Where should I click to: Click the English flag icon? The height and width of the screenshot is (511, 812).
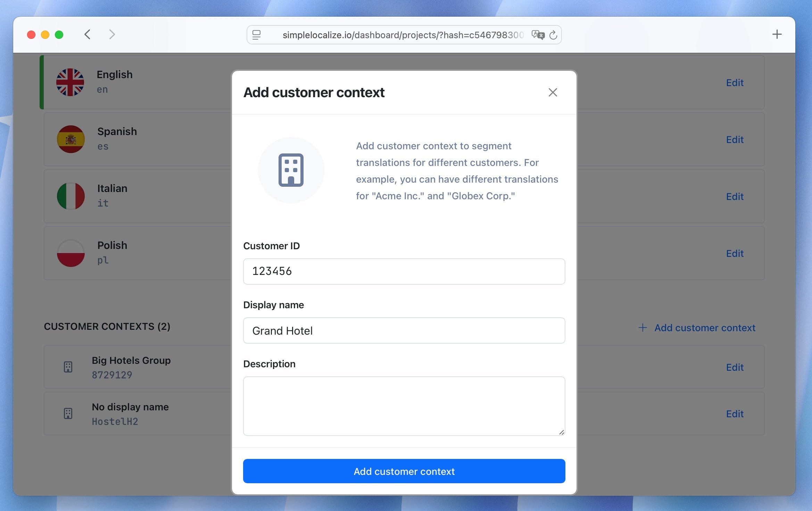click(x=70, y=82)
